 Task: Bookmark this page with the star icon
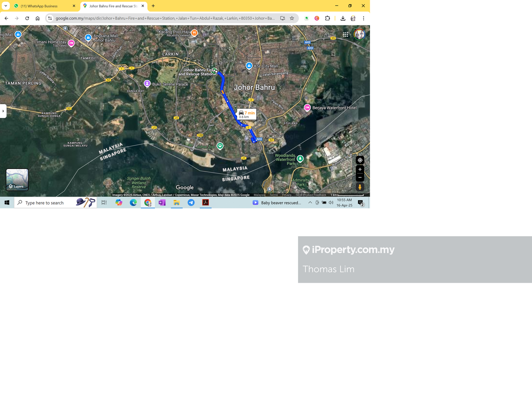[292, 18]
